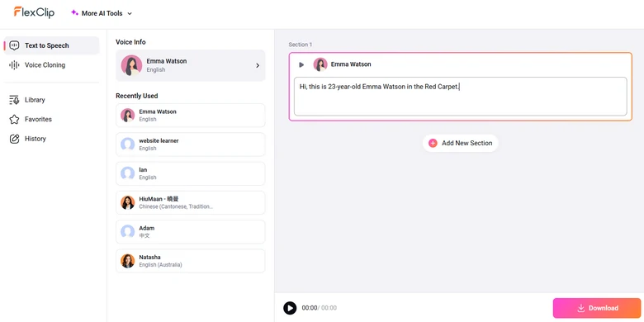Click Emma Watson avatar in Section 1

point(320,64)
